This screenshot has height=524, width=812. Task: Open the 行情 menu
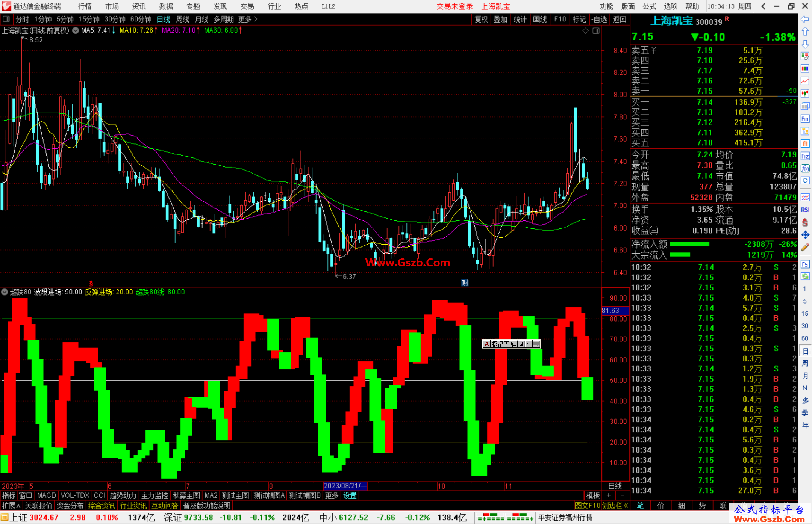pyautogui.click(x=85, y=6)
